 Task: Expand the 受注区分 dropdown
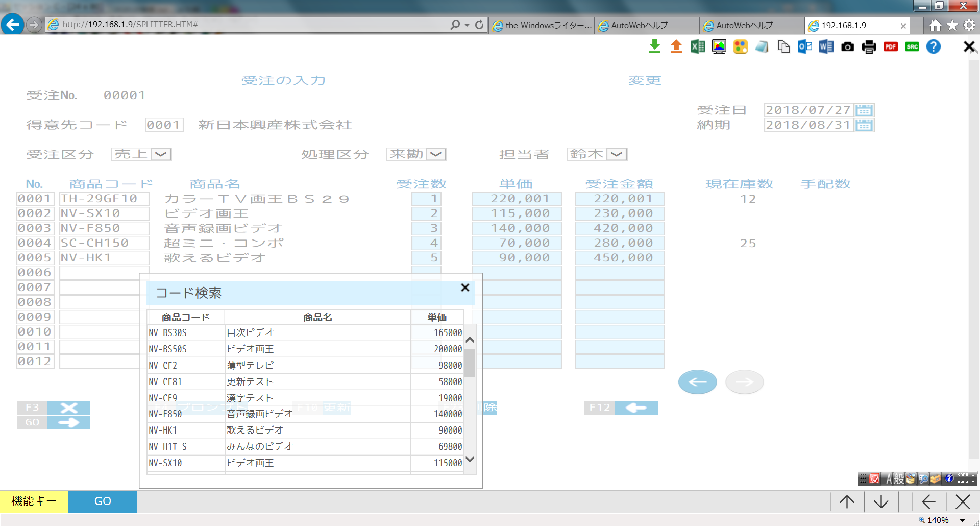coord(161,154)
